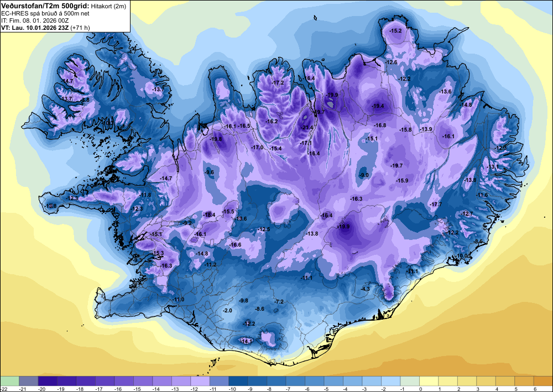
Task: Click the -9.8 temperature label
Action: pos(244,300)
